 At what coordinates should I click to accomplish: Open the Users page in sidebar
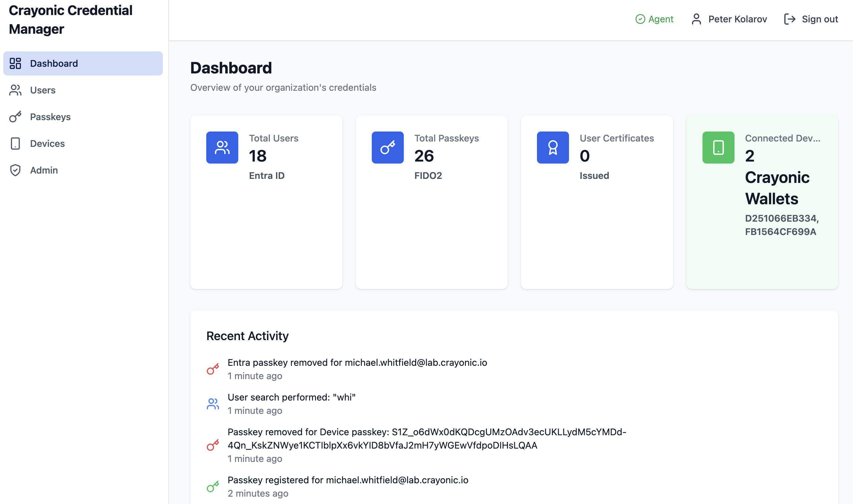[x=42, y=90]
